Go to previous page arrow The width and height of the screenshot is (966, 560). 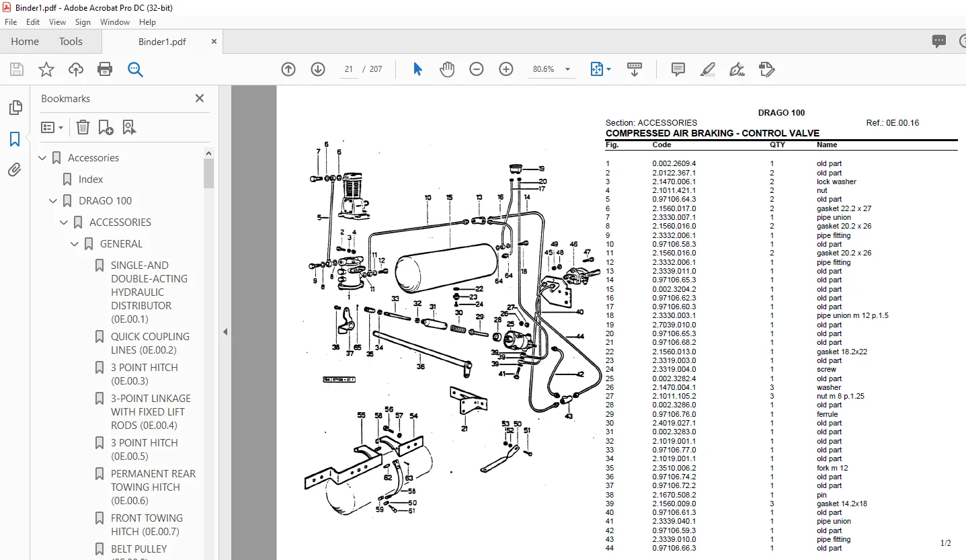[x=288, y=69]
